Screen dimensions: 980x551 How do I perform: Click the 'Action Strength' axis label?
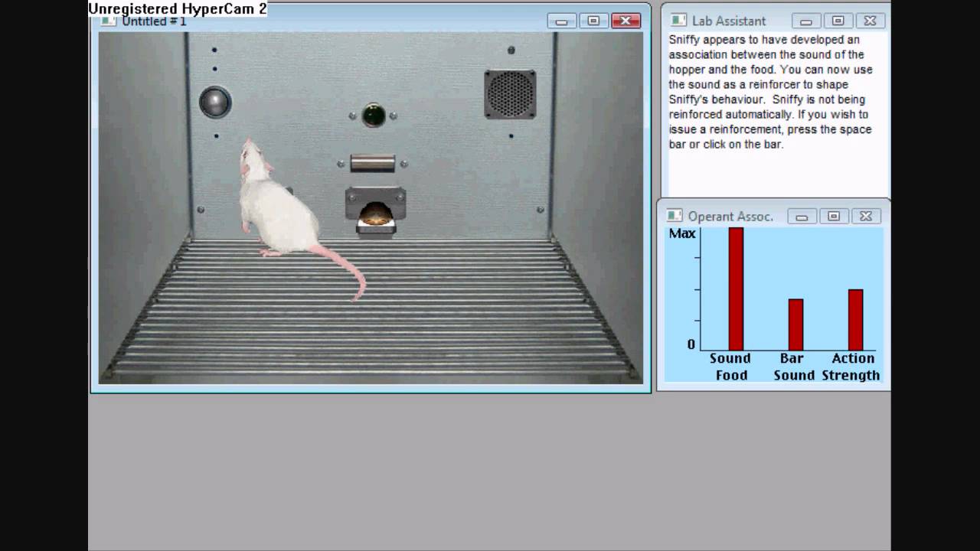[x=851, y=367]
